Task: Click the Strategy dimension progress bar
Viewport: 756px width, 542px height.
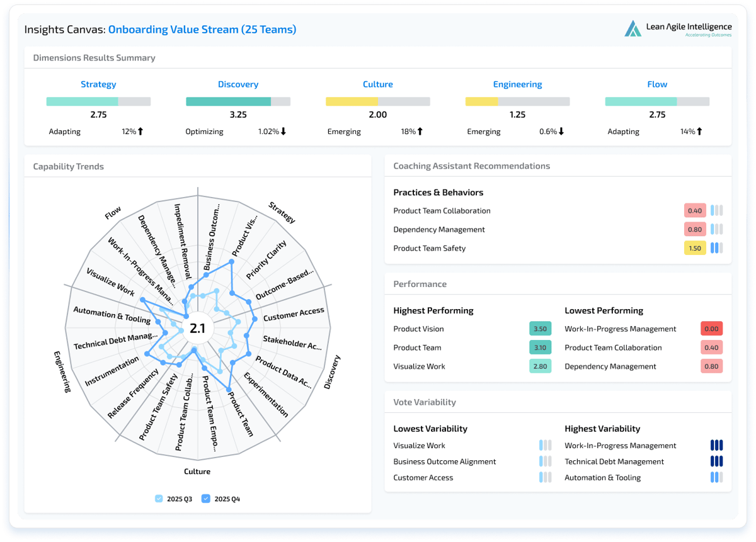Action: click(x=98, y=101)
